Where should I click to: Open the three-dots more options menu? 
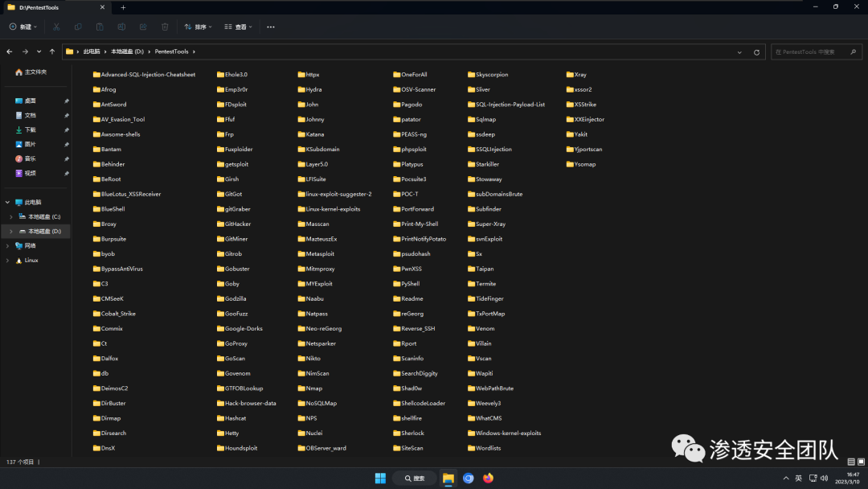271,27
